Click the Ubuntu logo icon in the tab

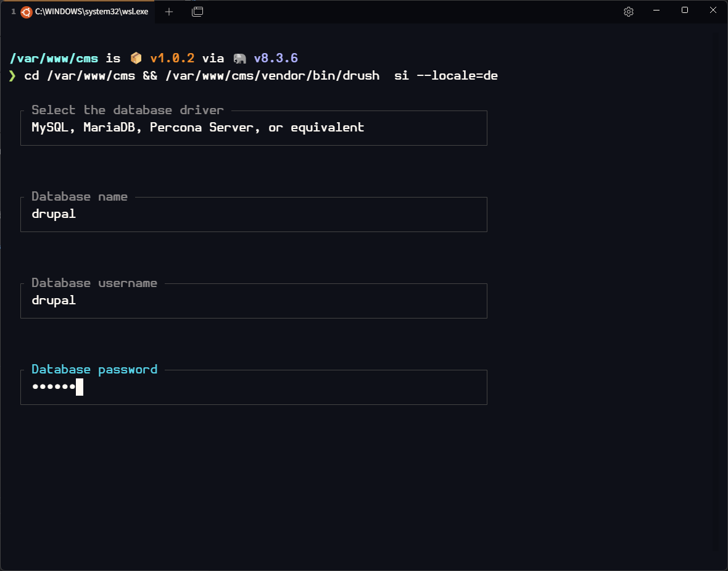27,12
